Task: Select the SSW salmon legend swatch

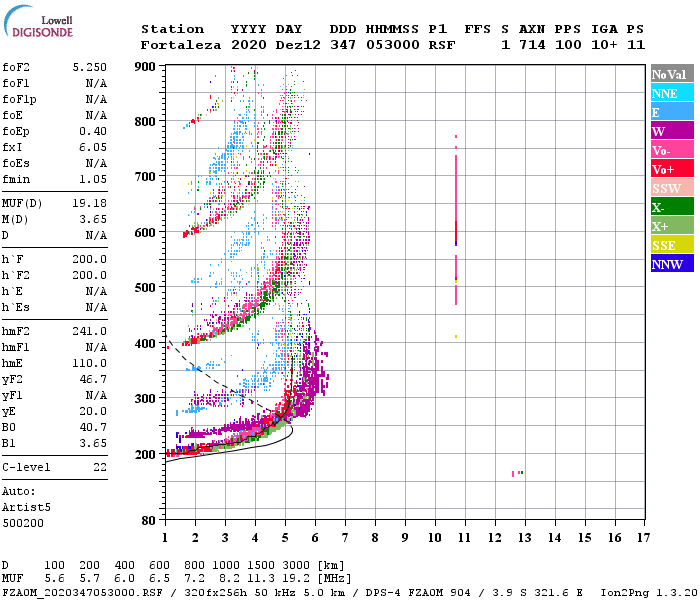Action: click(672, 188)
